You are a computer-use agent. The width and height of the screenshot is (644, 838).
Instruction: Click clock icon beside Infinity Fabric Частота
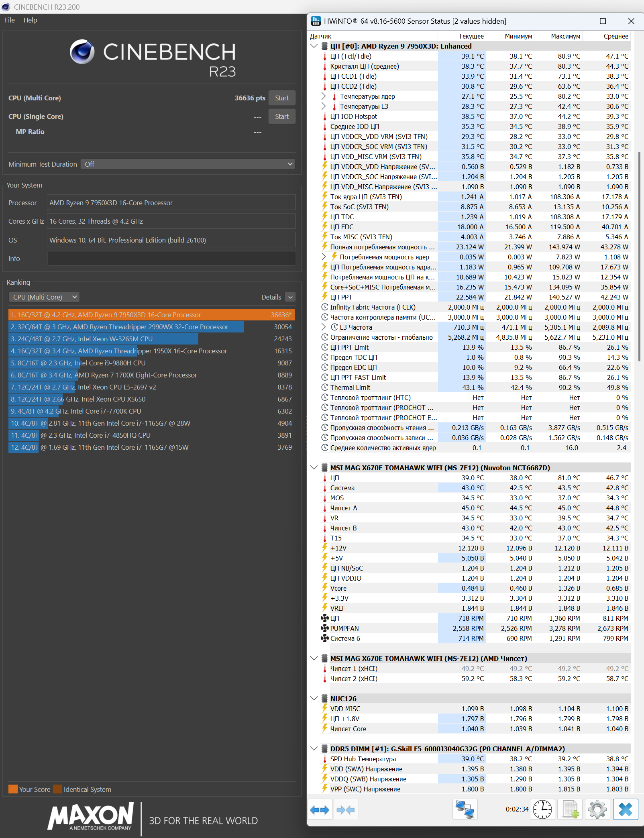tap(325, 307)
